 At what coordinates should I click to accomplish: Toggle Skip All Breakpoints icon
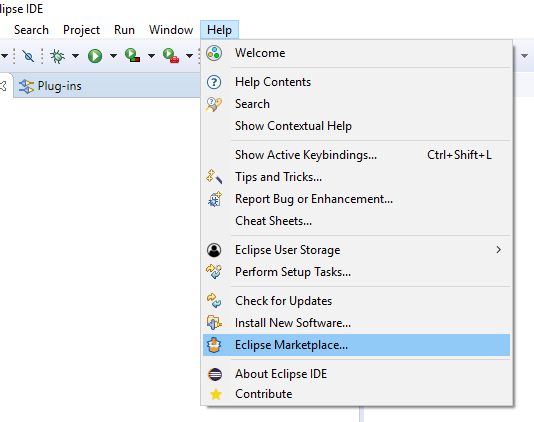pyautogui.click(x=28, y=56)
